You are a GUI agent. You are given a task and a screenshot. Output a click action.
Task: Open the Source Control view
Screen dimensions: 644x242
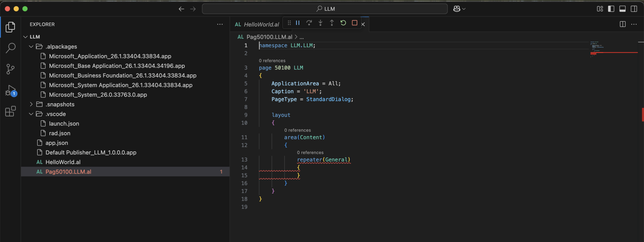coord(11,69)
